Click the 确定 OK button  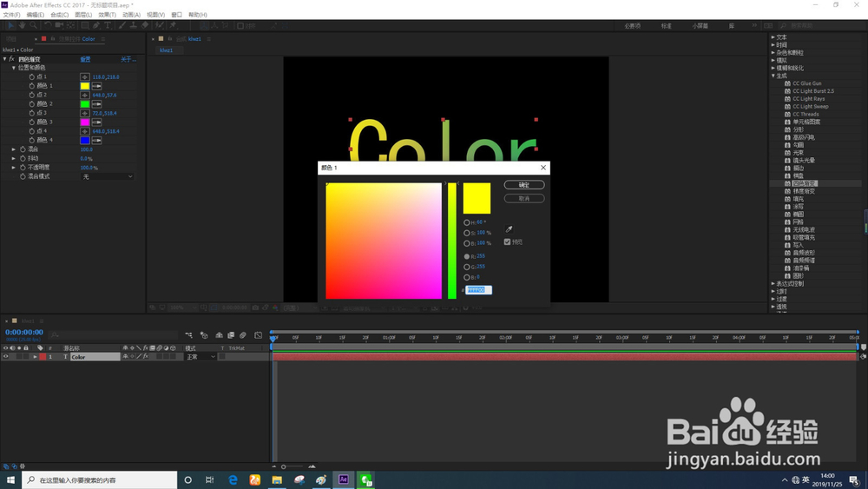[x=524, y=185]
